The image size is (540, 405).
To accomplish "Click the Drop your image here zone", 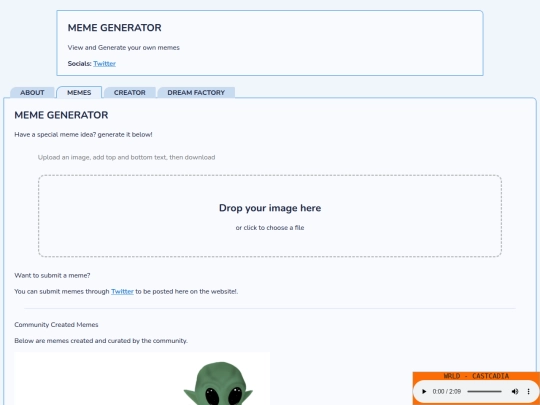I will pos(270,216).
